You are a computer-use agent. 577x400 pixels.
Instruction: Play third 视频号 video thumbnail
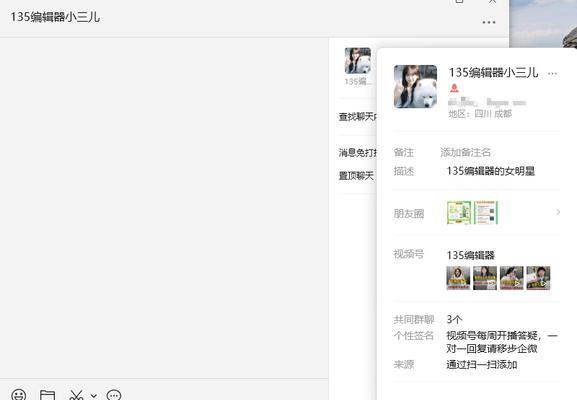[511, 278]
